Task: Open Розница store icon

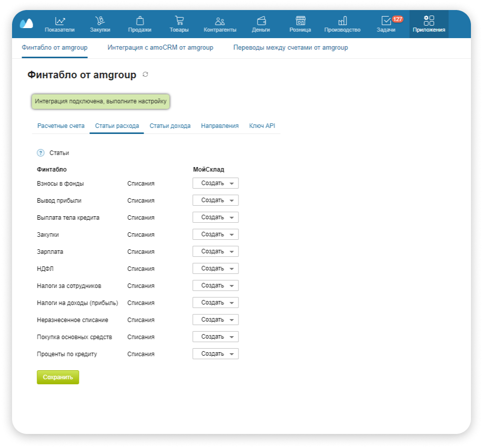Action: point(300,21)
